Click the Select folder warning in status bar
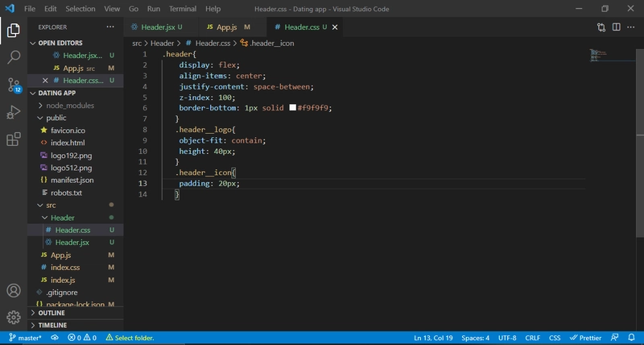This screenshot has height=345, width=644. pyautogui.click(x=130, y=338)
